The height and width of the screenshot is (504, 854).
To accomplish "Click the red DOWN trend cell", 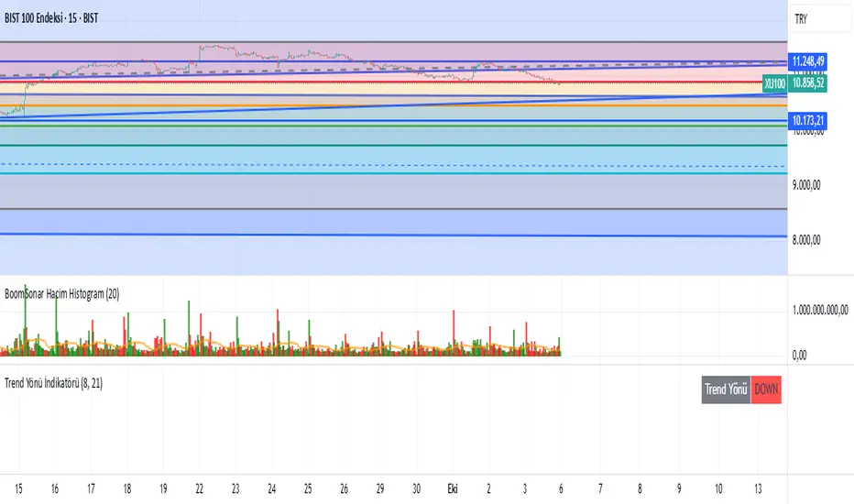I will pos(766,389).
